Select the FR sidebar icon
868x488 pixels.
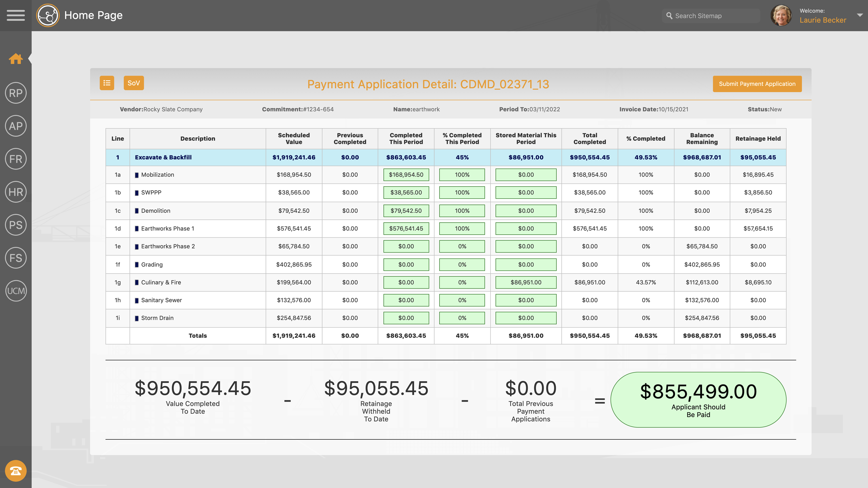click(16, 159)
